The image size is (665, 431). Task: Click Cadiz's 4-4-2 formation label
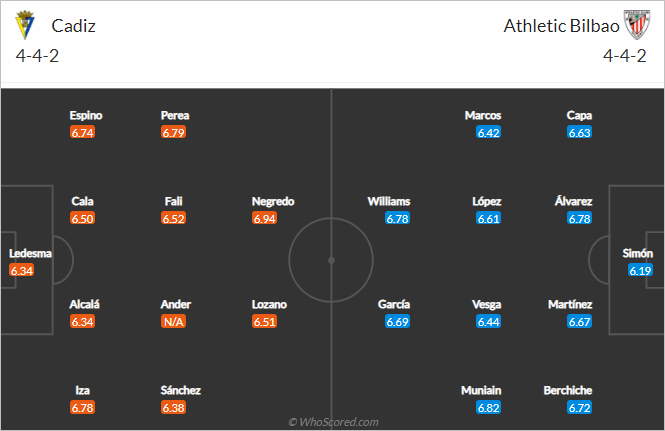(x=37, y=57)
